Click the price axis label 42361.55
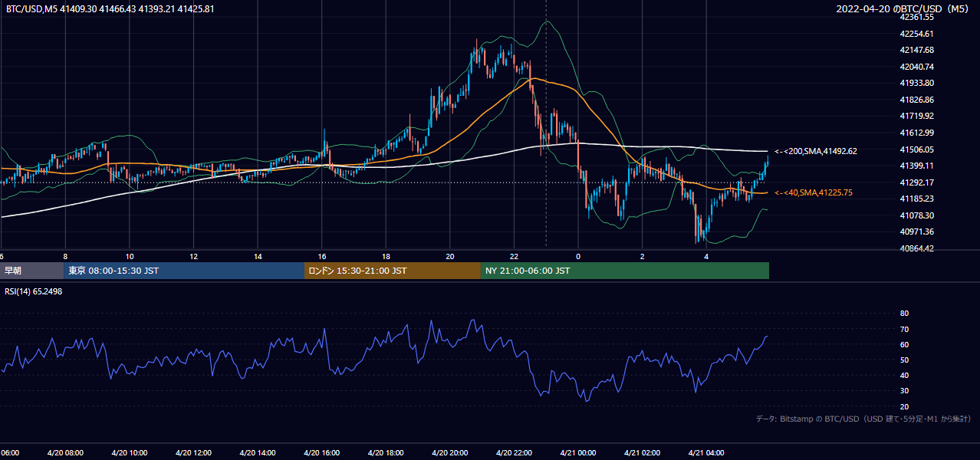The height and width of the screenshot is (460, 980). 918,17
